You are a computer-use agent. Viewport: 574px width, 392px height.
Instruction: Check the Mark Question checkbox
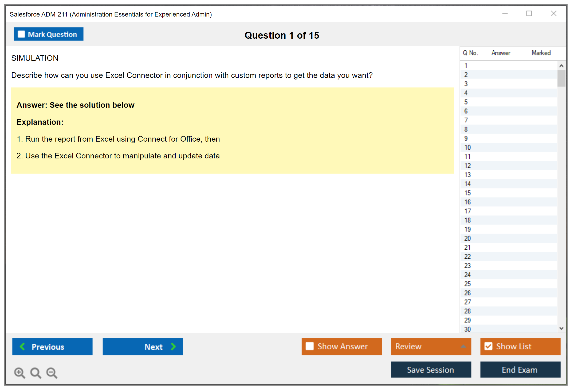21,34
